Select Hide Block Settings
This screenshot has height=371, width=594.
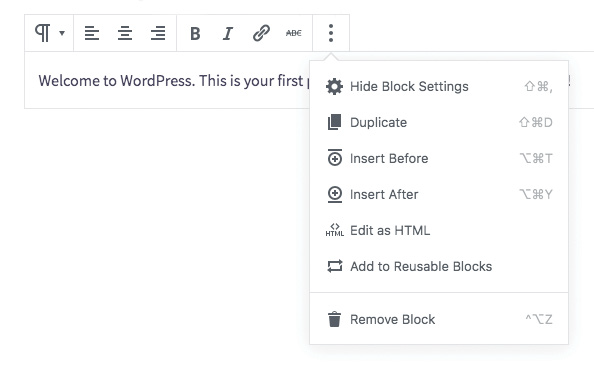click(439, 86)
